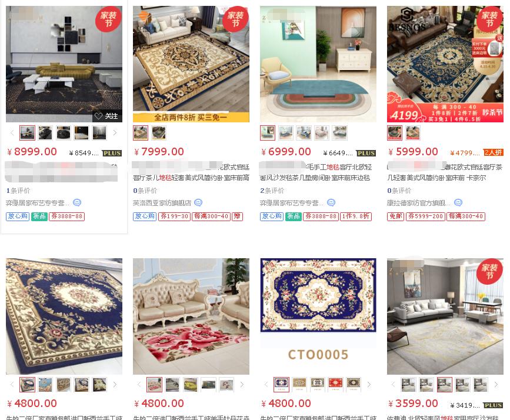Image resolution: width=510 pixels, height=420 pixels.
Task: Click the green 新品 badge under the ¥6999.00 item
Action: (294, 216)
